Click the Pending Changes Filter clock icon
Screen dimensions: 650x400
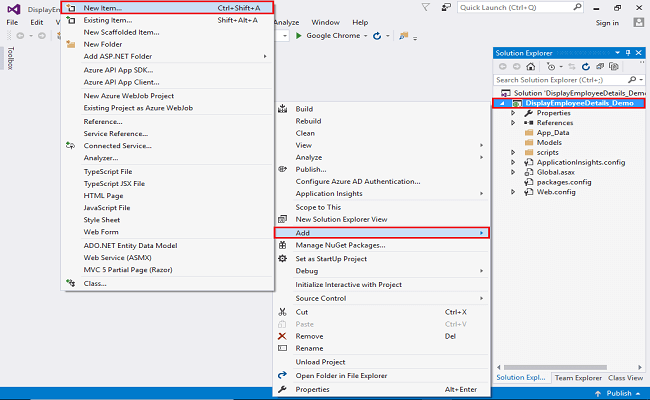pos(551,66)
